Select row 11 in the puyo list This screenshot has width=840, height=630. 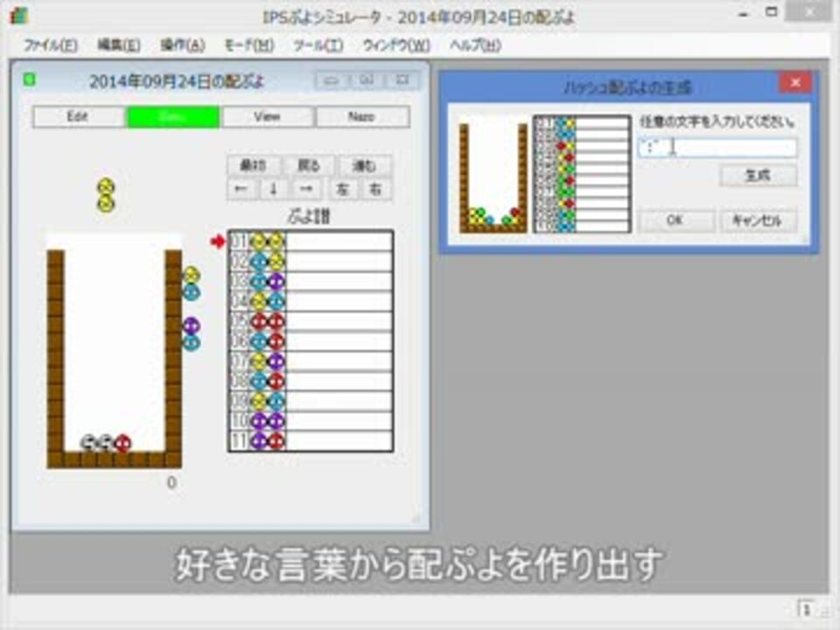tap(311, 441)
